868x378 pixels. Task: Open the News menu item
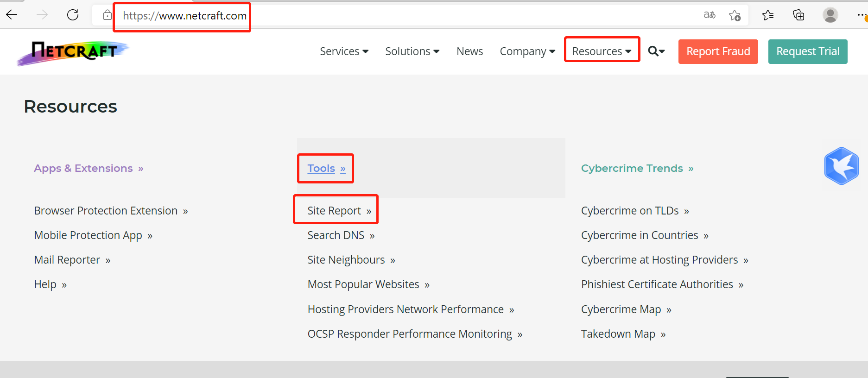(469, 51)
